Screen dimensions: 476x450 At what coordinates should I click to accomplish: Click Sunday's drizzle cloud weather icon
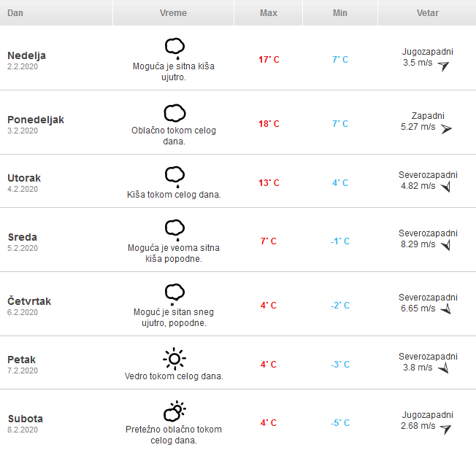174,48
